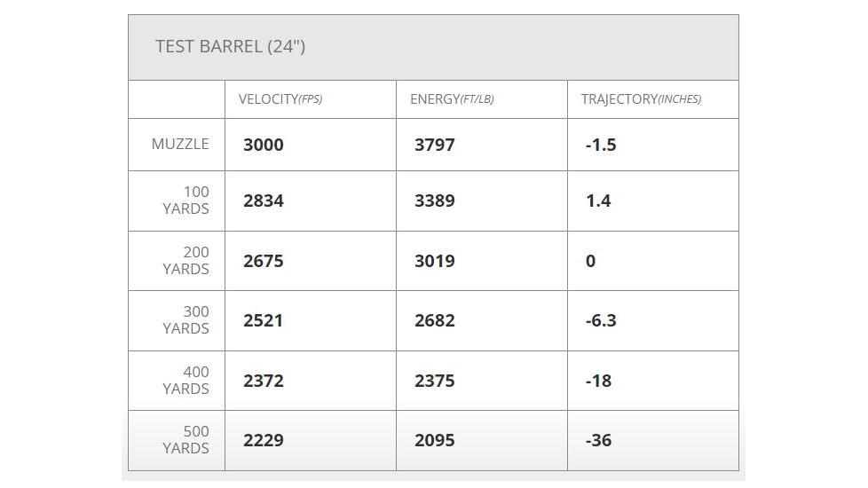The height and width of the screenshot is (488, 868).
Task: Click the TEST BARREL (24") table title
Action: coord(230,47)
